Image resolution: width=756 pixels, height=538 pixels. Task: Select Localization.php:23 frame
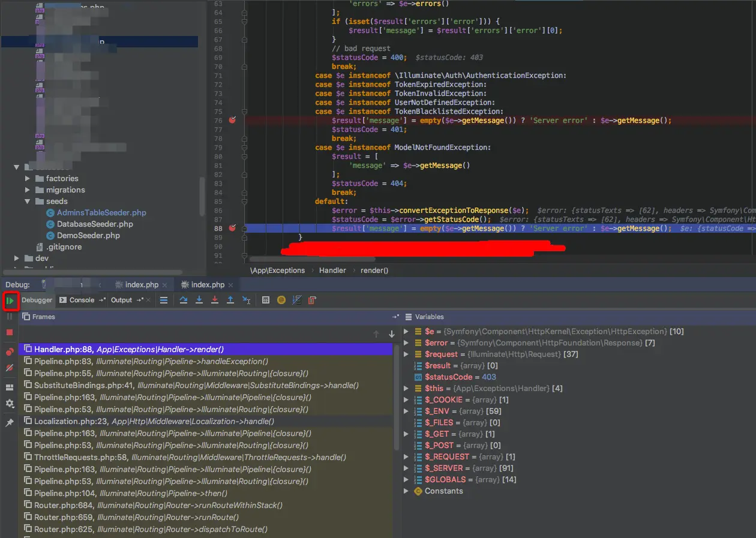[x=206, y=421]
